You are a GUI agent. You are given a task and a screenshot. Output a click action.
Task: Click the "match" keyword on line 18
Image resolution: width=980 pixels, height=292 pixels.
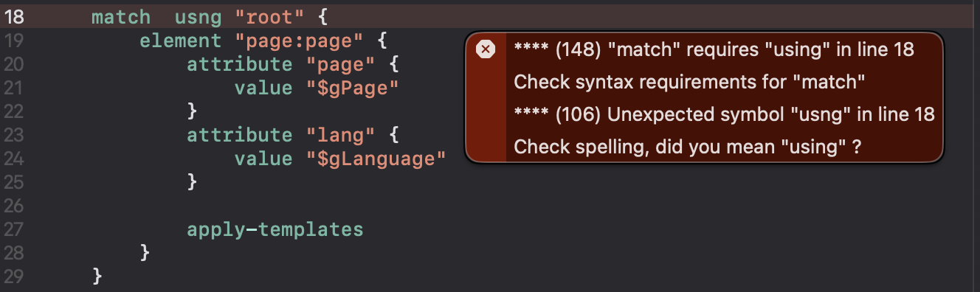(121, 17)
